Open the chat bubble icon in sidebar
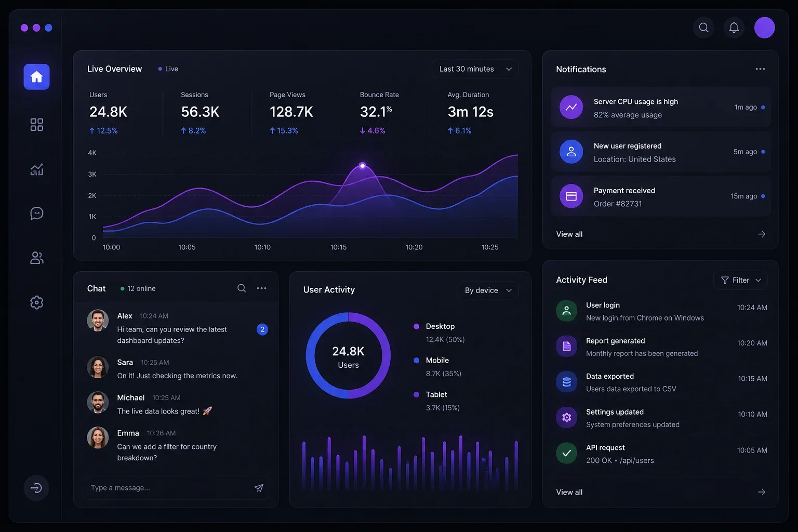Viewport: 798px width, 532px height. [36, 214]
